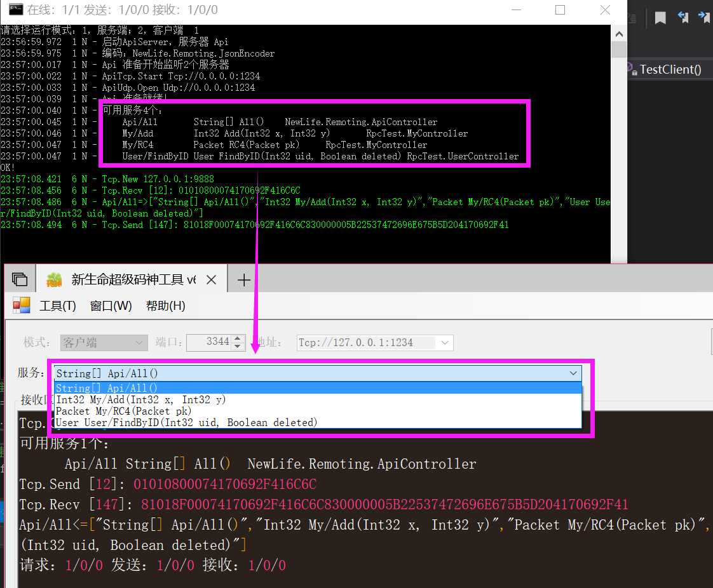Select User User/FindByID option in list
713x588 pixels.
click(x=318, y=423)
